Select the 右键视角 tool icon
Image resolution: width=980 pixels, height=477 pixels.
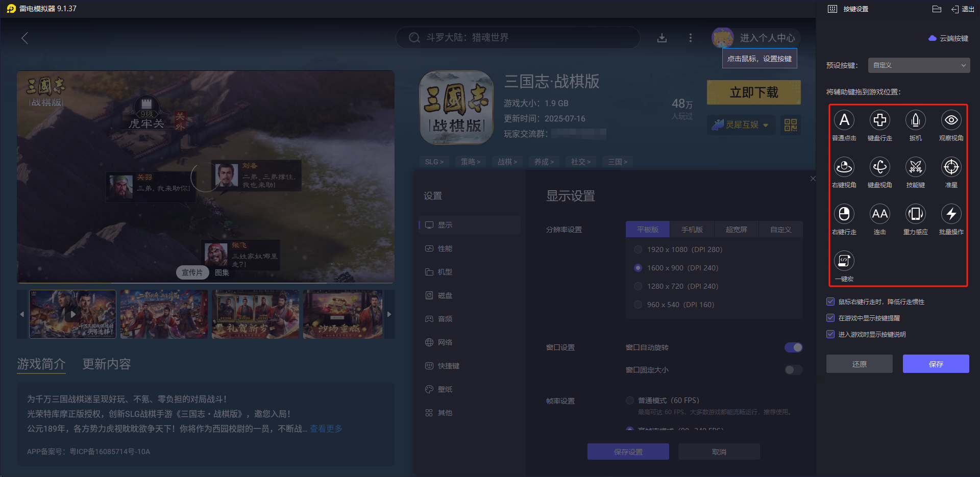pyautogui.click(x=844, y=167)
